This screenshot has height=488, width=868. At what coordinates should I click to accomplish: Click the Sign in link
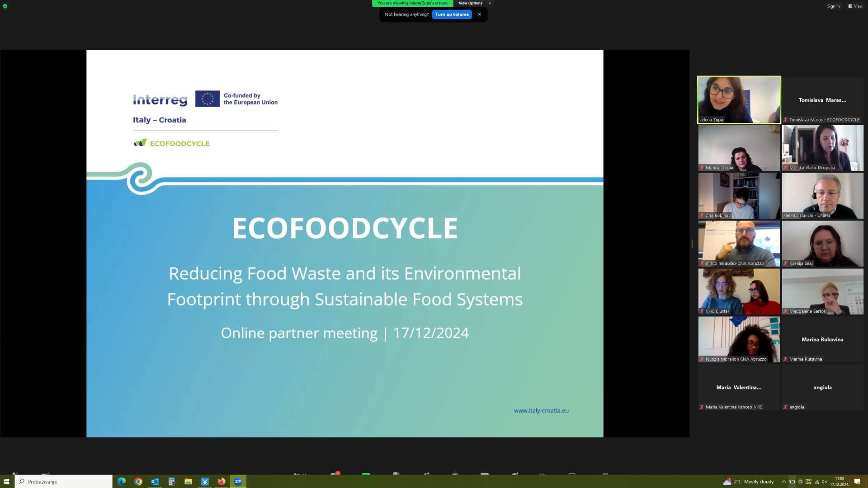833,6
